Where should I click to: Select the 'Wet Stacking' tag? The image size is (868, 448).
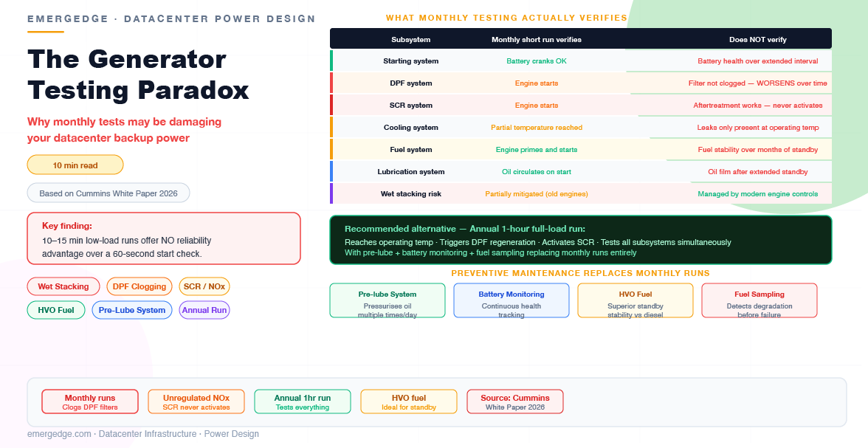pyautogui.click(x=63, y=286)
